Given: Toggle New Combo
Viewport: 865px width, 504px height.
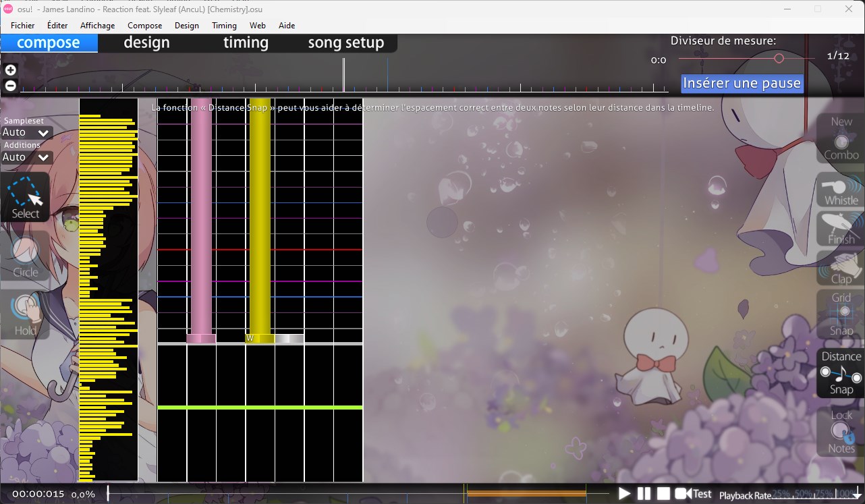Looking at the screenshot, I should (x=841, y=138).
